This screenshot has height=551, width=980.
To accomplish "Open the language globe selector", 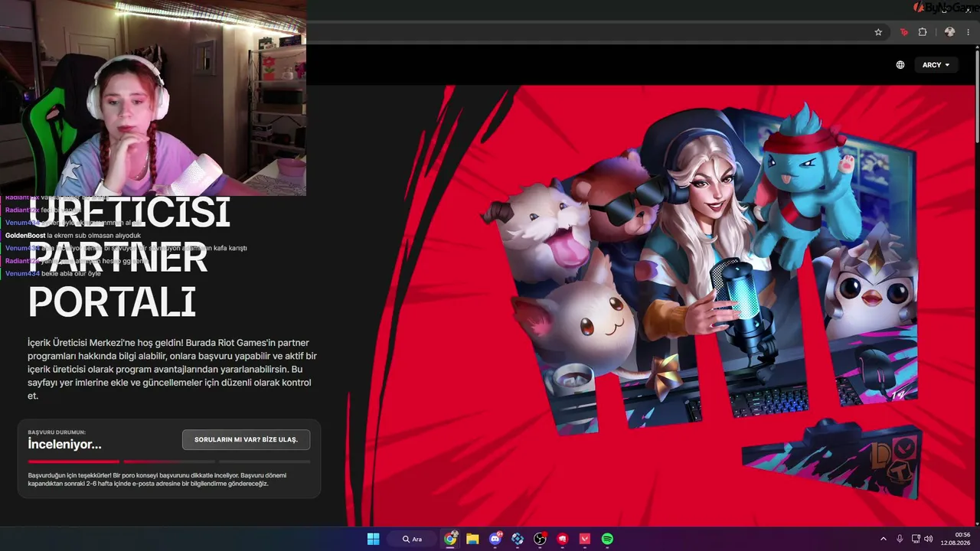I will point(900,65).
